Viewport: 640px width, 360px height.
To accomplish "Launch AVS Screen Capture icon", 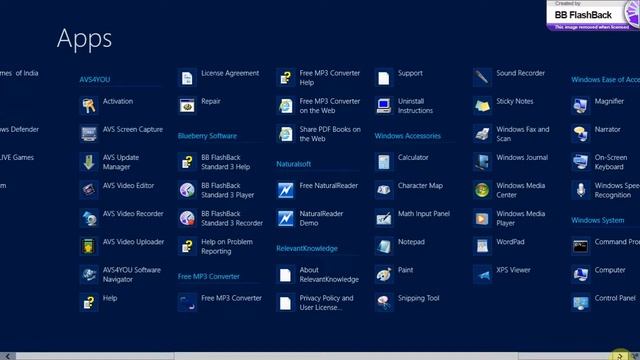I will (x=89, y=134).
